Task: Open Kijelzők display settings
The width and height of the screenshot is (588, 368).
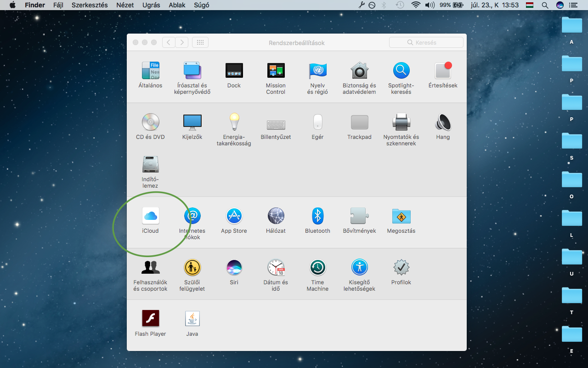Action: [x=192, y=126]
